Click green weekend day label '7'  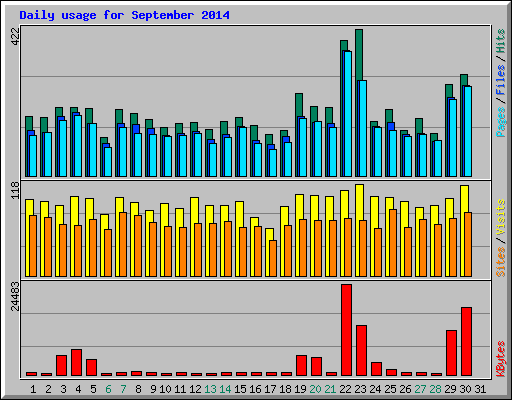point(123,389)
